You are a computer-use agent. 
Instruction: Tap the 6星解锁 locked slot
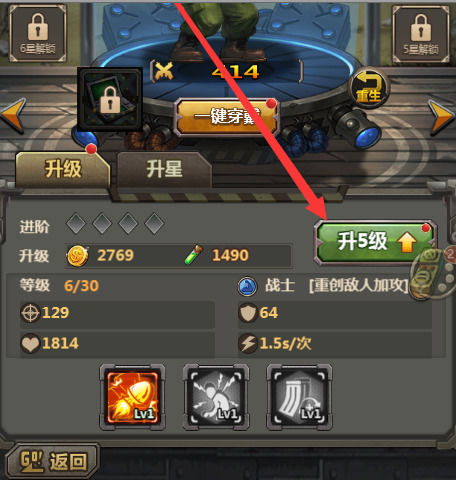pos(37,34)
